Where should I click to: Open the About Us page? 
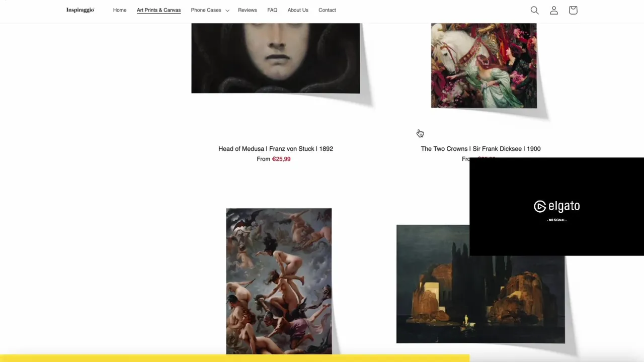coord(298,10)
